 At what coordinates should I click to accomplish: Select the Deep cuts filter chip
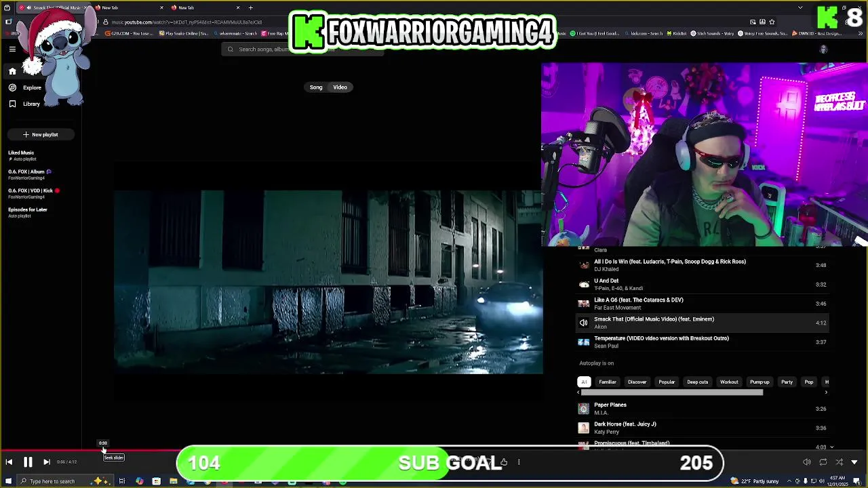point(697,382)
